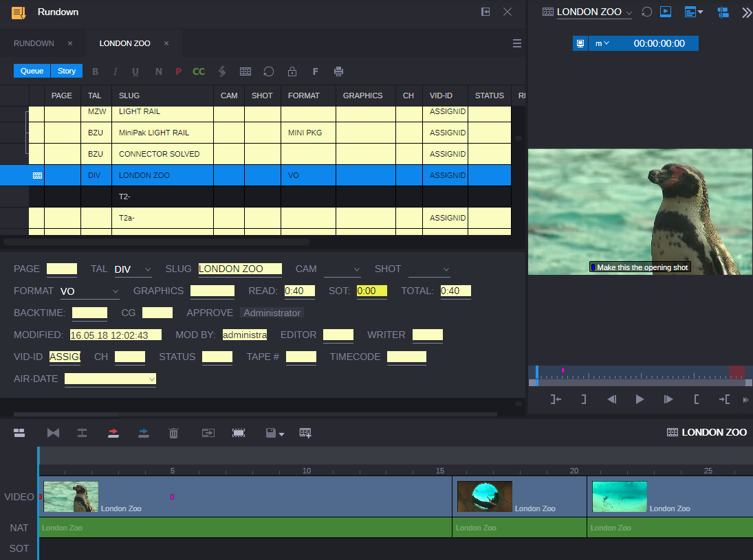Toggle underline formatting

pyautogui.click(x=135, y=71)
